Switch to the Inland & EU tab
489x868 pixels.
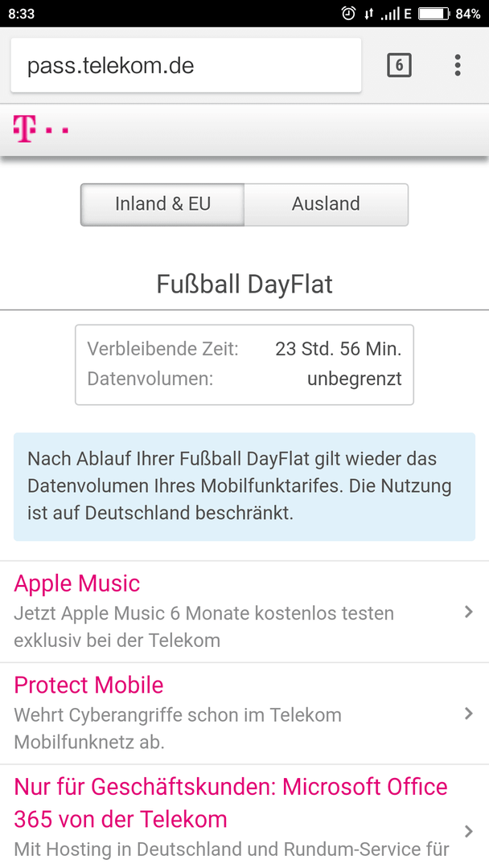[162, 204]
